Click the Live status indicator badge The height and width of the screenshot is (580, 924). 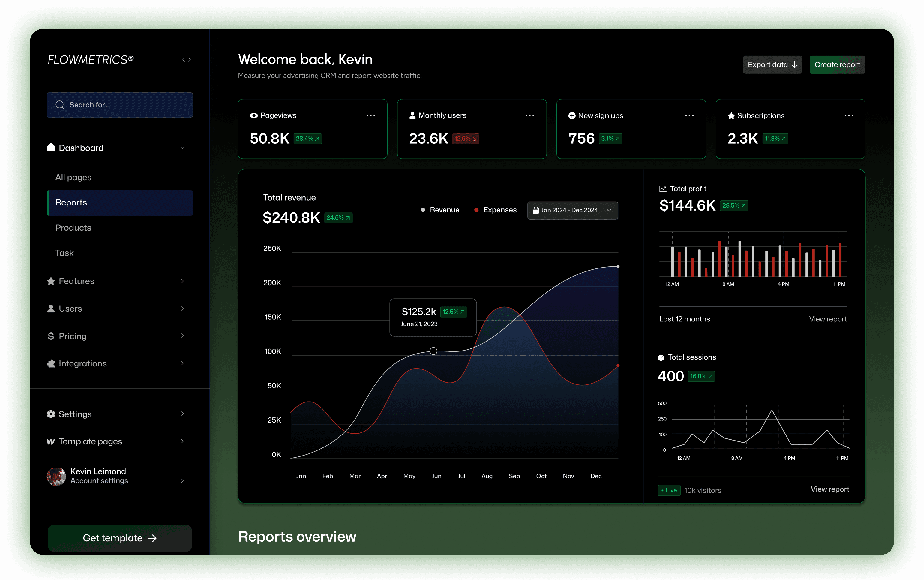click(669, 490)
